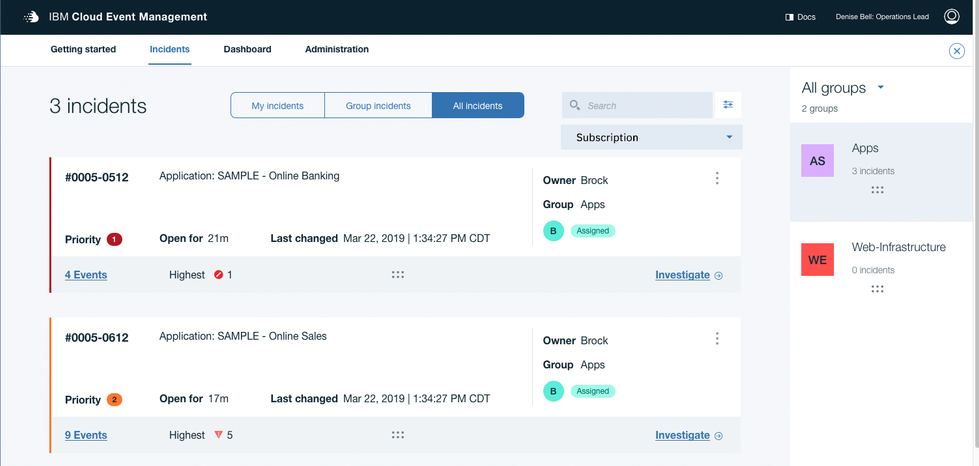Open the Subscription dropdown

click(x=652, y=137)
